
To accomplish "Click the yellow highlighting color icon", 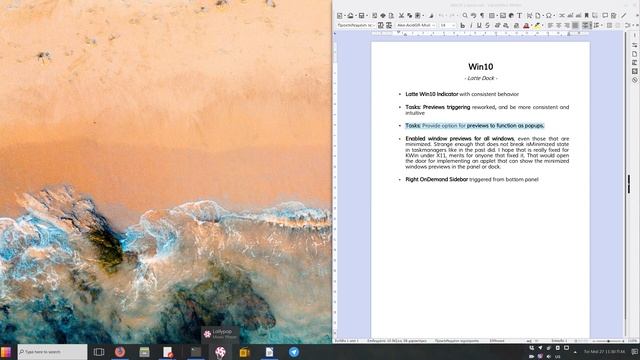I will 537,26.
